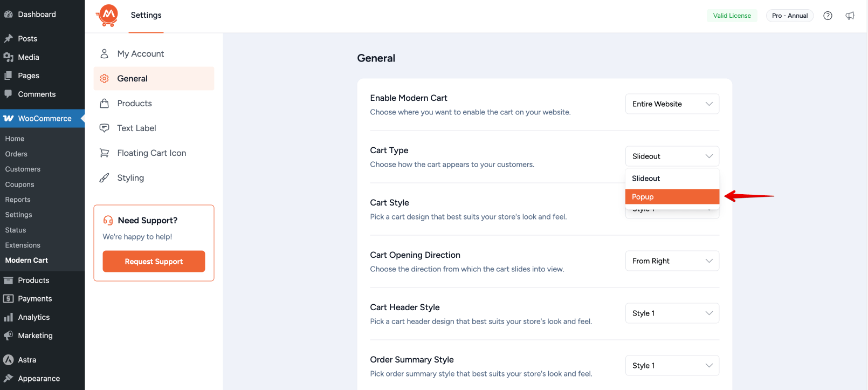Screen dimensions: 868x390
Task: Go to WooCommerce Settings submenu
Action: point(19,215)
